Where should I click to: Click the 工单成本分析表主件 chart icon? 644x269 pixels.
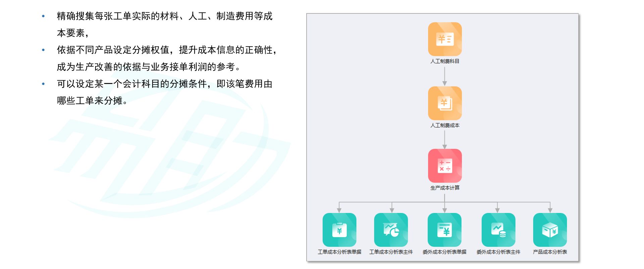(391, 230)
